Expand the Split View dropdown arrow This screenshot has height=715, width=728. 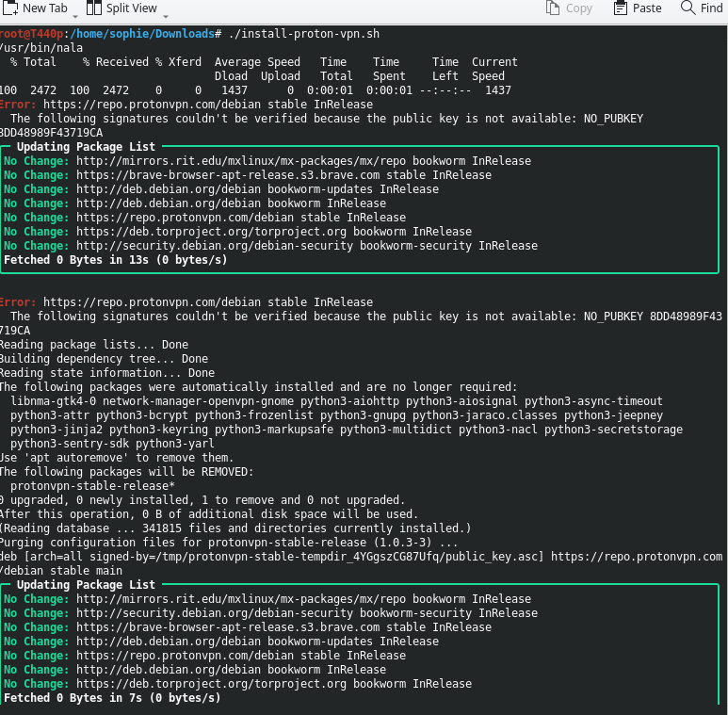point(166,17)
